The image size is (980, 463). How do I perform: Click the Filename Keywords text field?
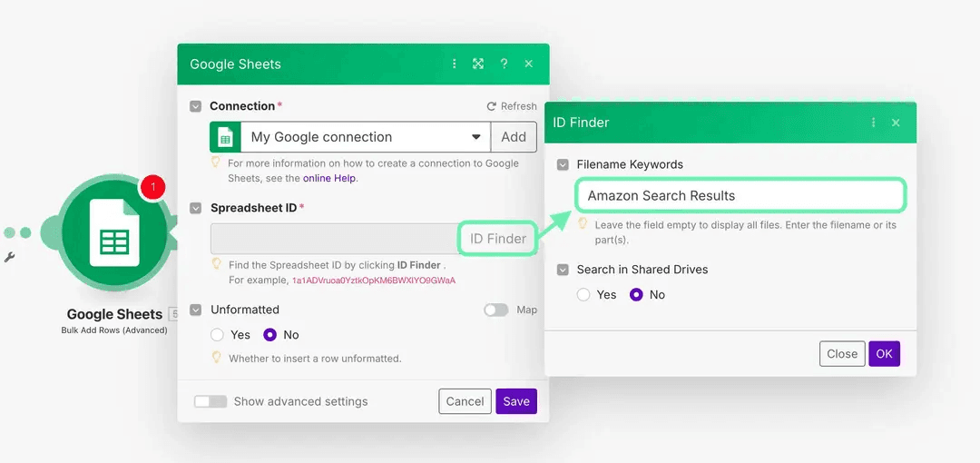coord(740,196)
